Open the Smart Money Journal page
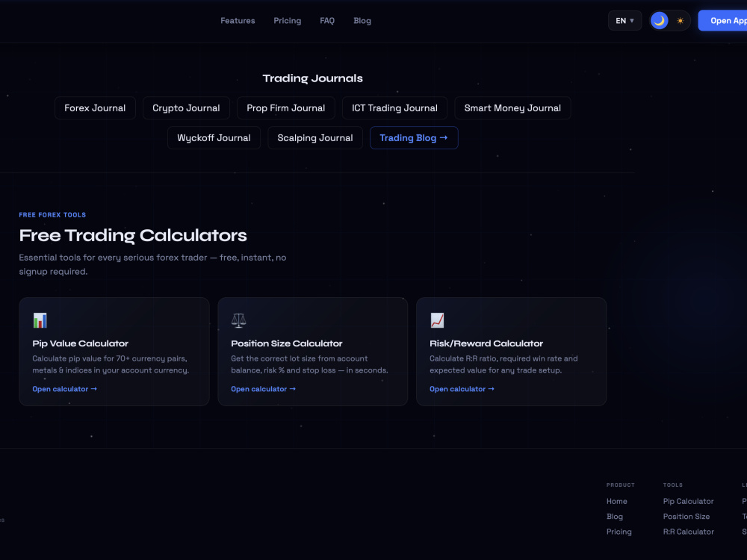The height and width of the screenshot is (560, 747). click(x=512, y=108)
